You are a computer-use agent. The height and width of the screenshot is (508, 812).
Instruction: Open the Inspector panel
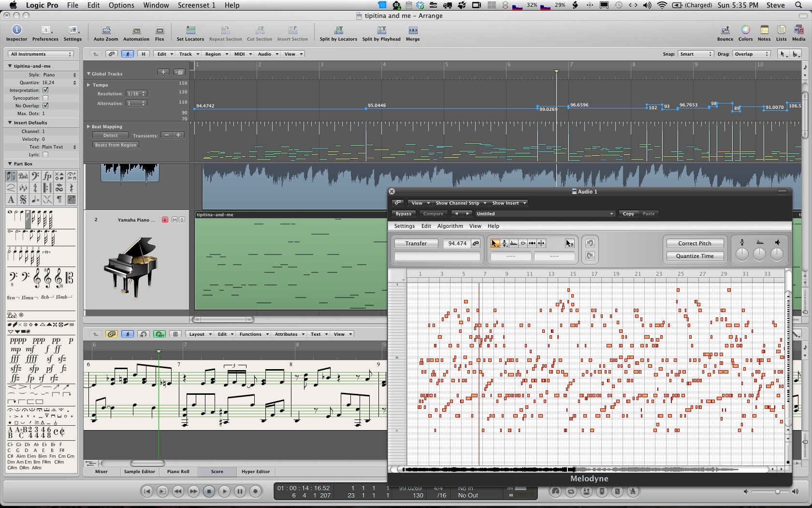[16, 33]
